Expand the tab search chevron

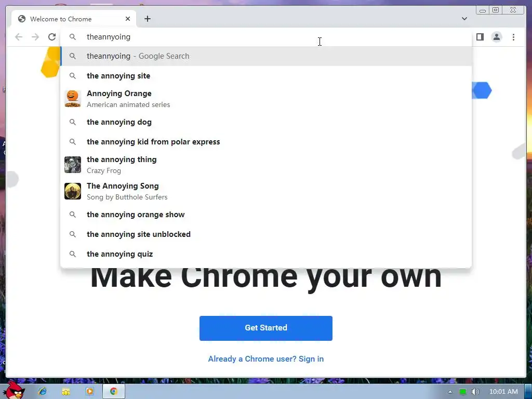tap(464, 19)
